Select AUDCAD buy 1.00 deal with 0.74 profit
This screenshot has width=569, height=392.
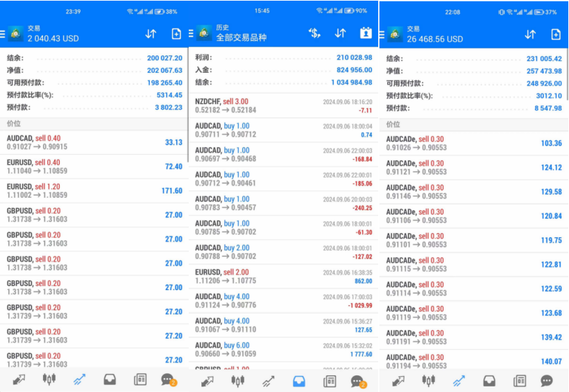(283, 130)
